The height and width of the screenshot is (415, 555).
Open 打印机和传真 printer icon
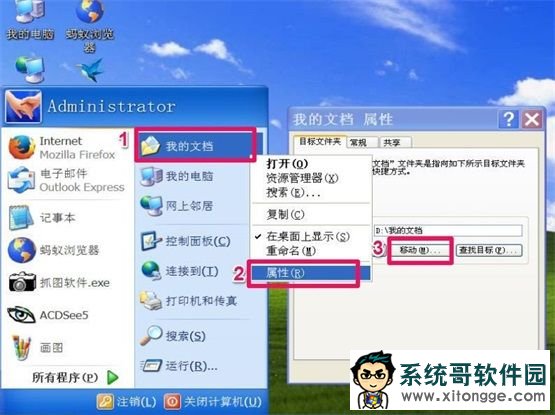151,301
